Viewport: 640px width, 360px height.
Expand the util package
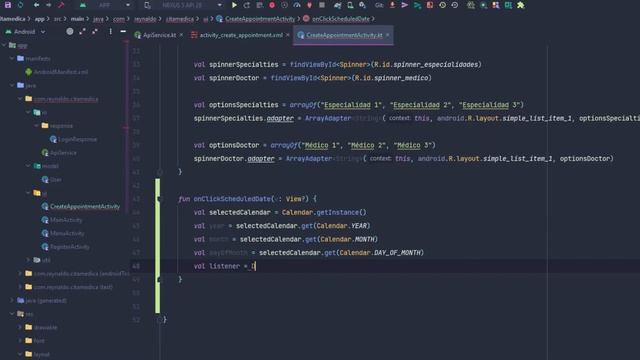28,260
